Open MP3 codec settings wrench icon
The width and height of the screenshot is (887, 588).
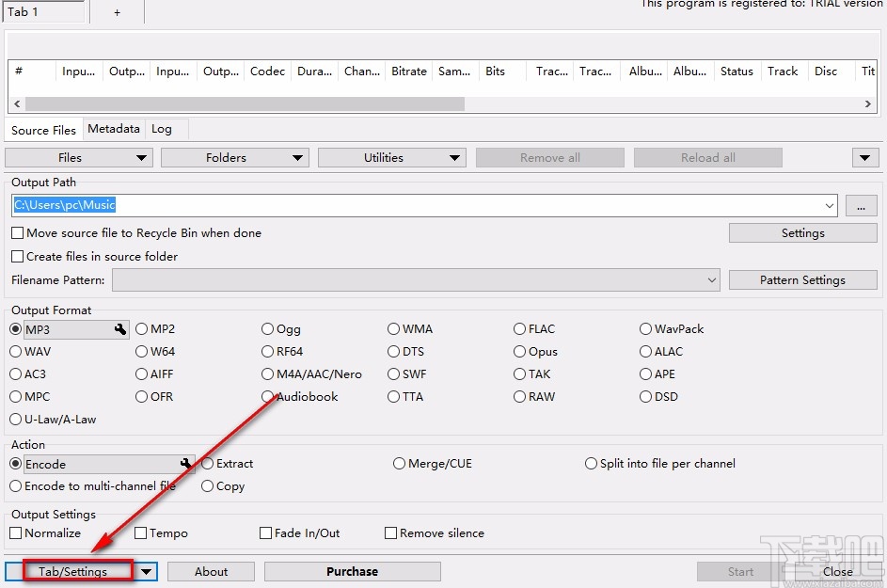[119, 329]
